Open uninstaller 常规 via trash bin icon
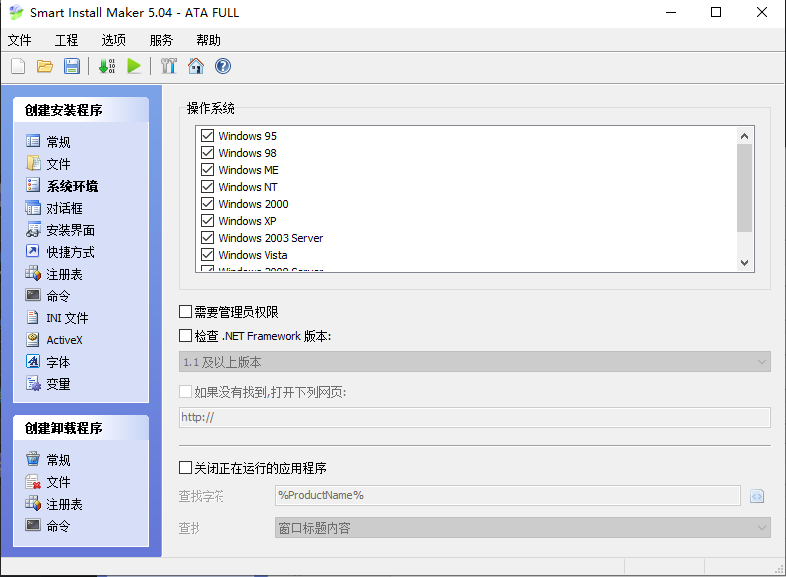786x577 pixels. point(33,459)
